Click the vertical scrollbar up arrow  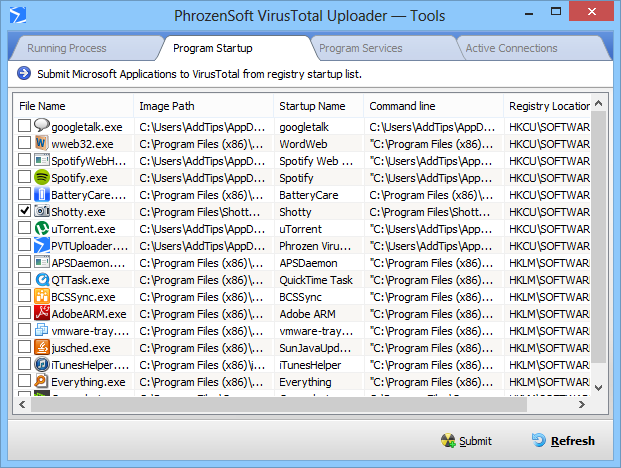[599, 104]
